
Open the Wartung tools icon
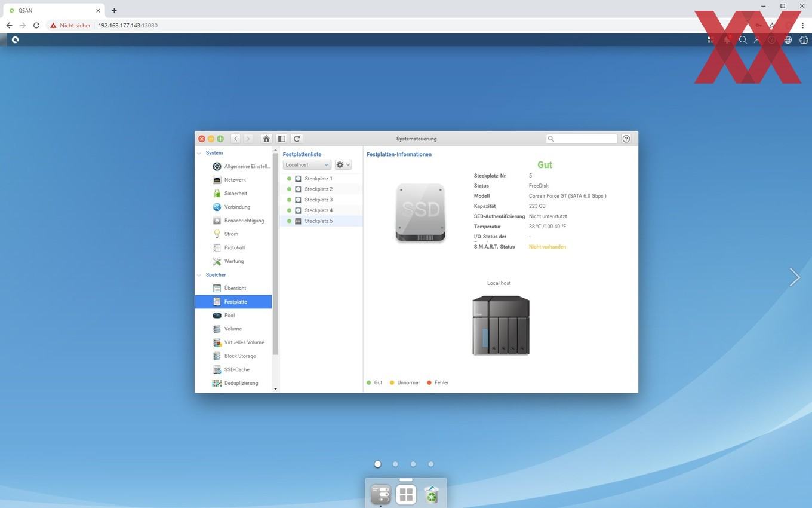(x=217, y=261)
